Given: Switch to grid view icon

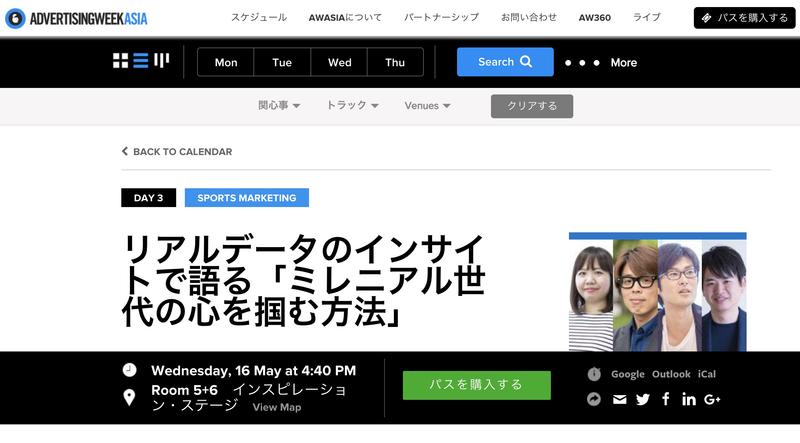Looking at the screenshot, I should [120, 61].
